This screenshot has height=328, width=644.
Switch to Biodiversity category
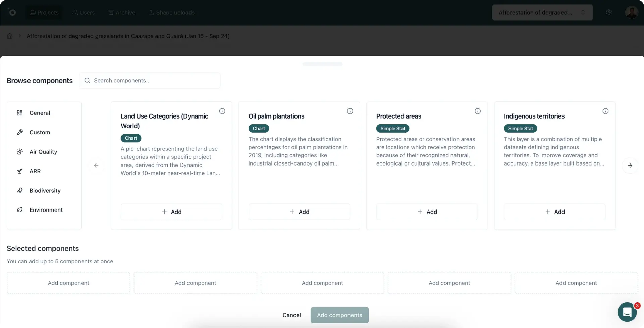click(x=45, y=191)
